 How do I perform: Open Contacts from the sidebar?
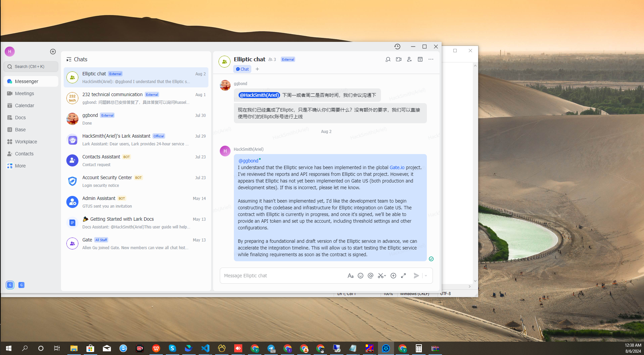[24, 154]
